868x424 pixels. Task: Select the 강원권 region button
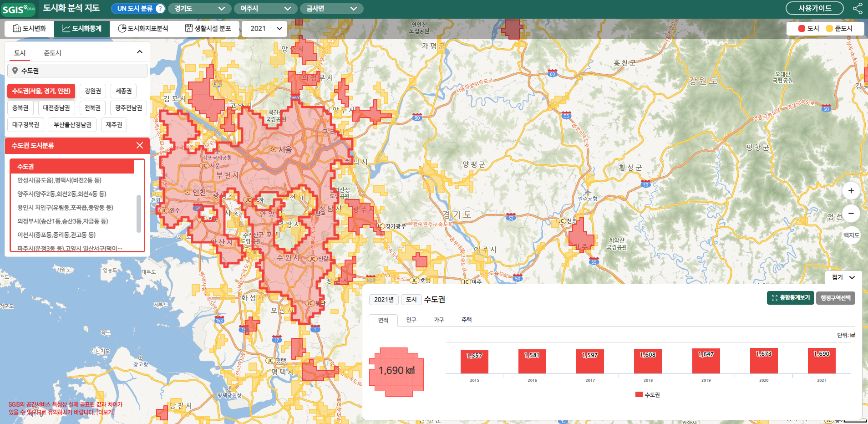point(93,91)
